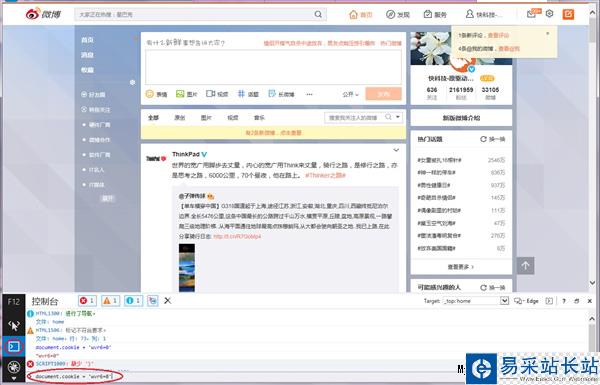The height and width of the screenshot is (385, 600).
Task: Dismiss the yellow notification popup with its X
Action: [x=548, y=34]
